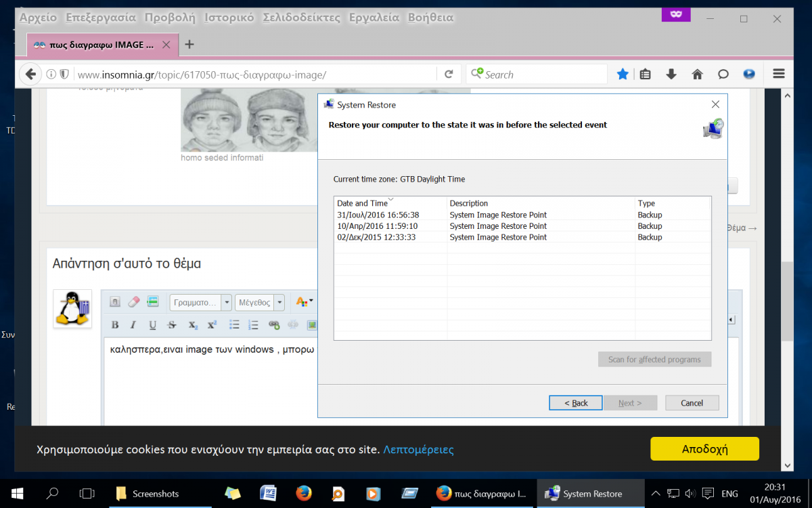Image resolution: width=812 pixels, height=508 pixels.
Task: Reload the insomnia.gr page
Action: pyautogui.click(x=449, y=75)
